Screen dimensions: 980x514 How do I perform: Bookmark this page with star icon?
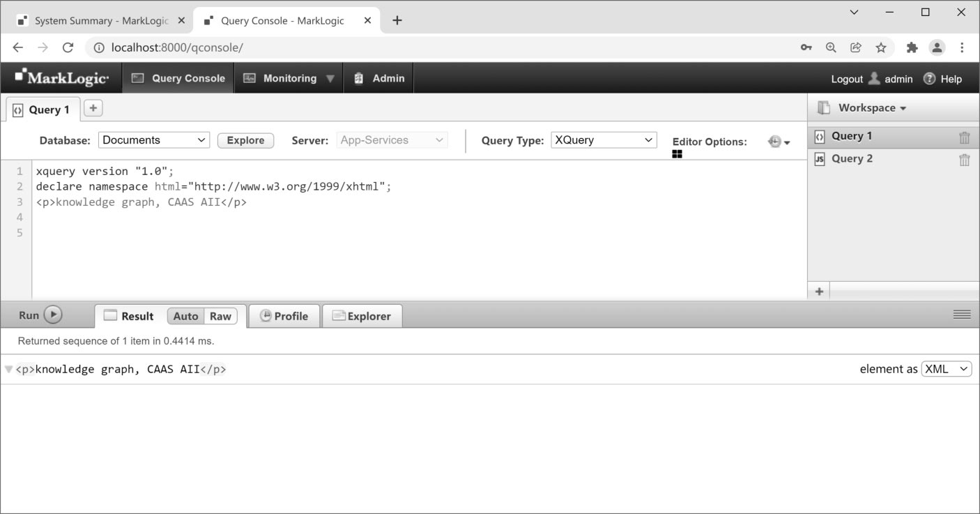click(x=881, y=47)
